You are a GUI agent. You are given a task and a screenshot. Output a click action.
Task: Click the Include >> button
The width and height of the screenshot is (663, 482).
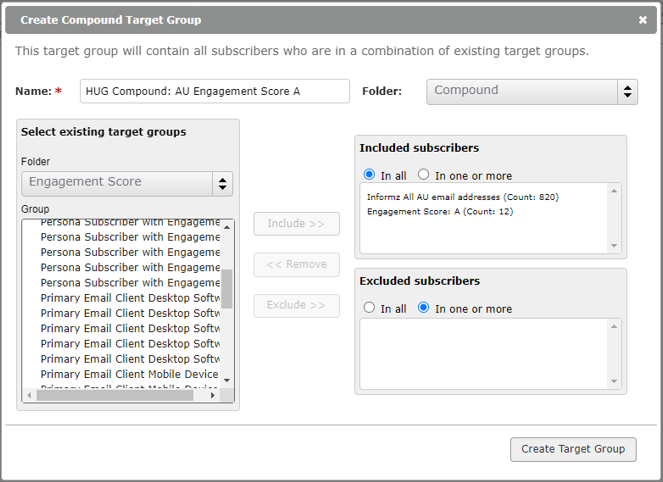296,224
